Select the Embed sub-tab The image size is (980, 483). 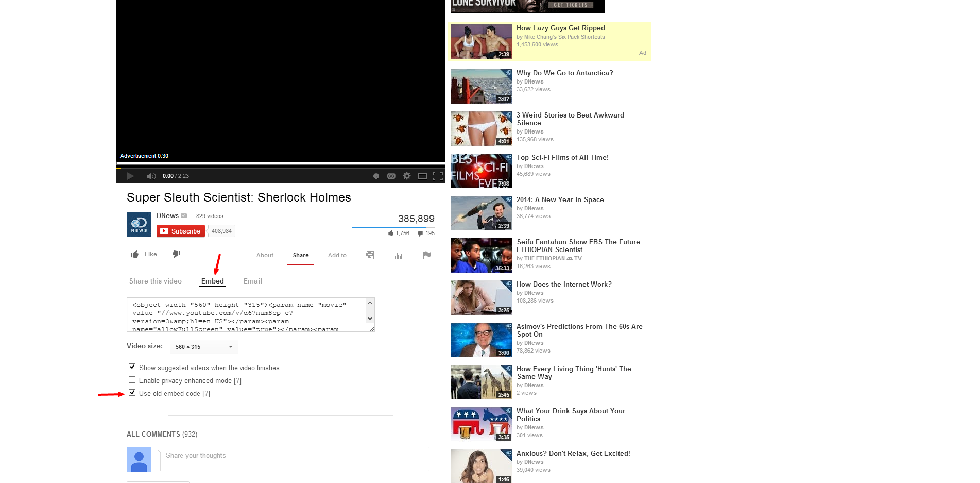point(213,281)
